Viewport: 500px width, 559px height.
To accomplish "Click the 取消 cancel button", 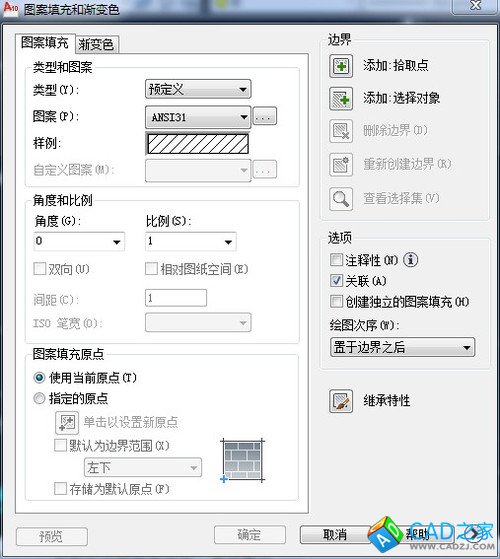I will click(x=335, y=534).
